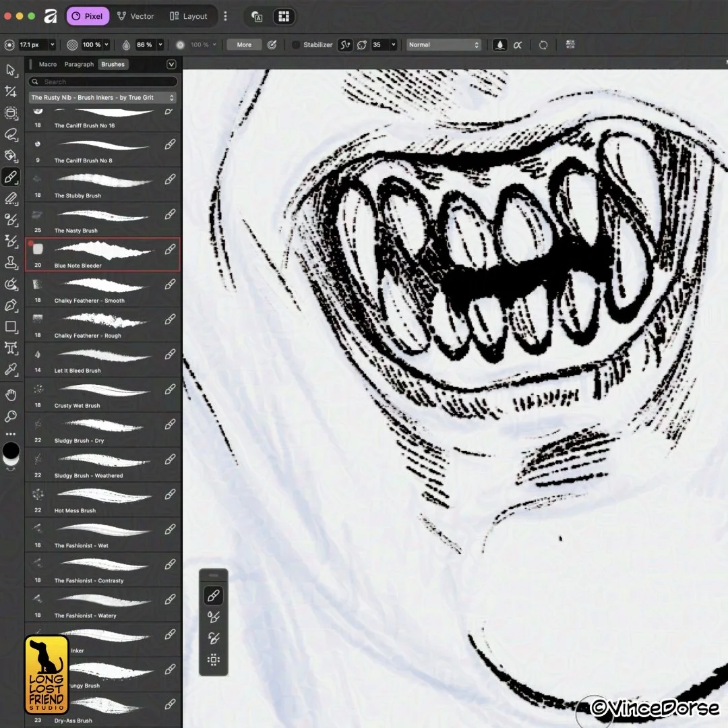The image size is (728, 728).
Task: Click the black foreground color swatch
Action: pyautogui.click(x=11, y=450)
